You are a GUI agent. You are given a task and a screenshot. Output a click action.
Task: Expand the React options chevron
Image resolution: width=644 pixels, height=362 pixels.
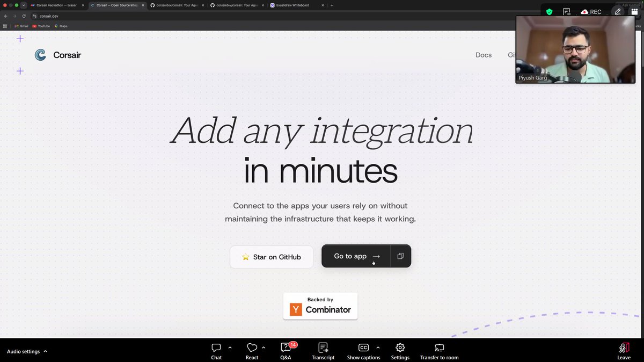[x=264, y=347]
